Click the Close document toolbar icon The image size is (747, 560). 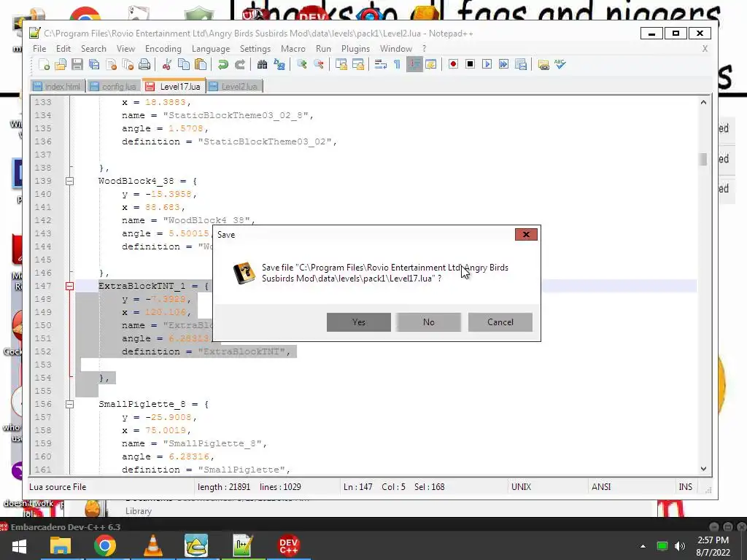[111, 65]
